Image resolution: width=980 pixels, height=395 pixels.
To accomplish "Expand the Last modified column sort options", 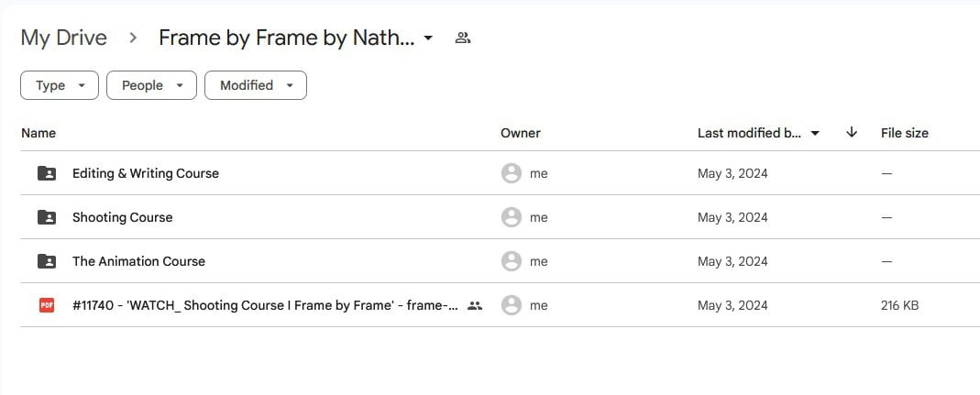I will pyautogui.click(x=815, y=133).
